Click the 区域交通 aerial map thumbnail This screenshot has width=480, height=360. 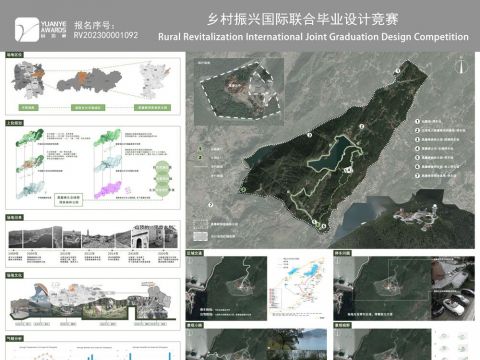pos(226,288)
